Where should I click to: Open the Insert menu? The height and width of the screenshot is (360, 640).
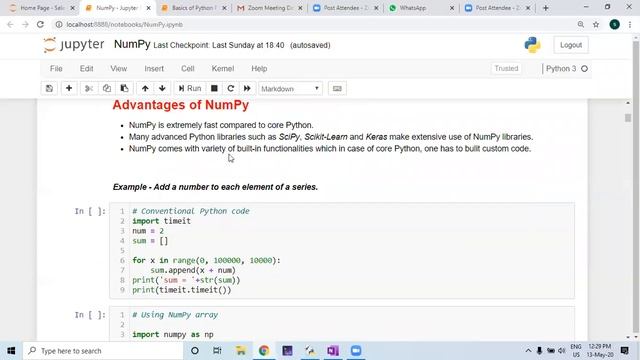(154, 69)
